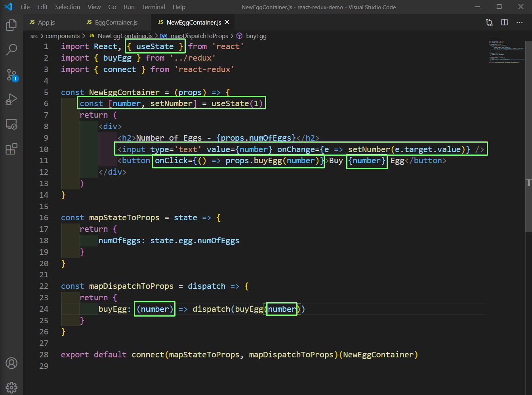Open the Extensions view
Image resolution: width=532 pixels, height=395 pixels.
pyautogui.click(x=11, y=149)
